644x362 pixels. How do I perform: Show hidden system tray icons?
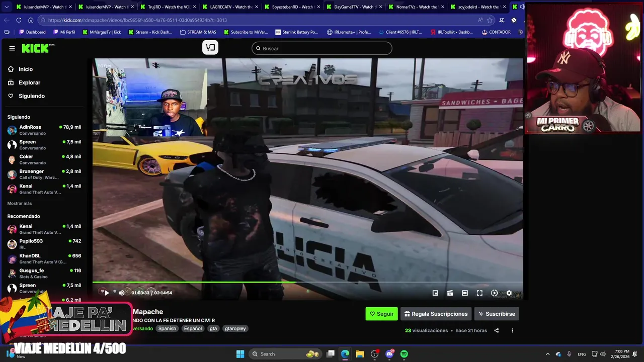548,354
